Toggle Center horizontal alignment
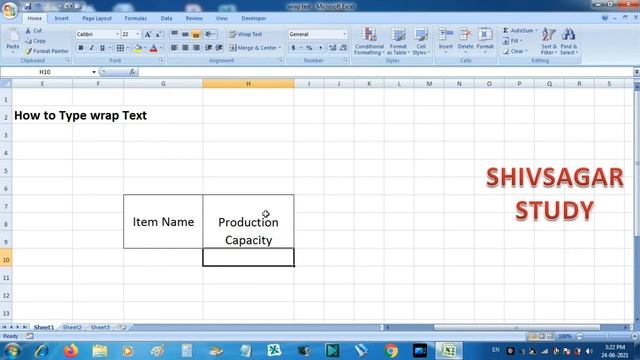Viewport: 640px width, 360px height. [x=185, y=48]
